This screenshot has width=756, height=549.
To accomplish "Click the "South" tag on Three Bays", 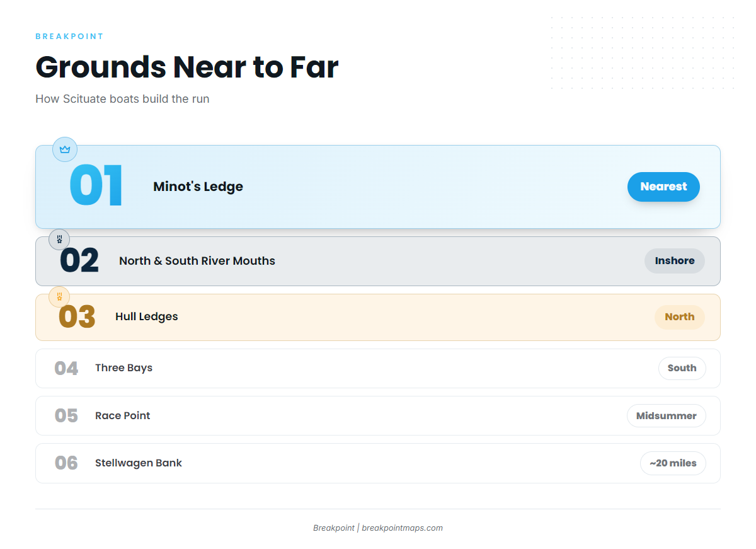I will coord(682,368).
